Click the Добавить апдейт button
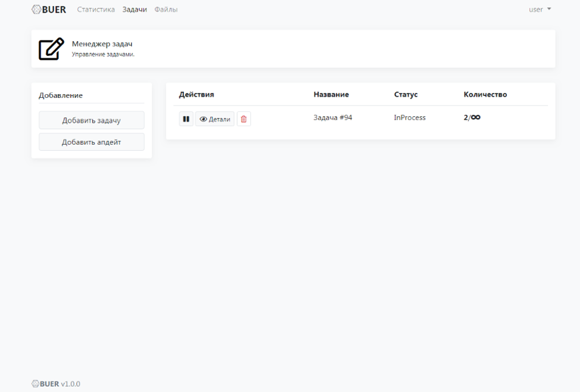Viewport: 580px width, 392px height. [x=91, y=142]
